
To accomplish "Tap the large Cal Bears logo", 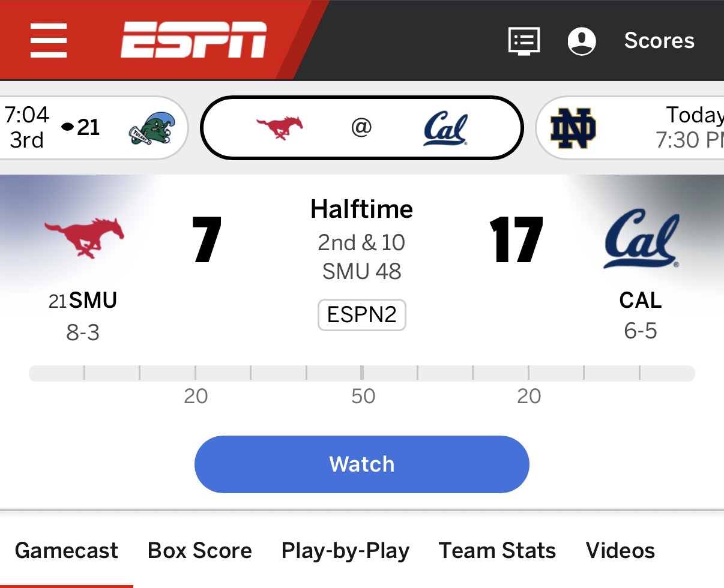I will point(641,238).
